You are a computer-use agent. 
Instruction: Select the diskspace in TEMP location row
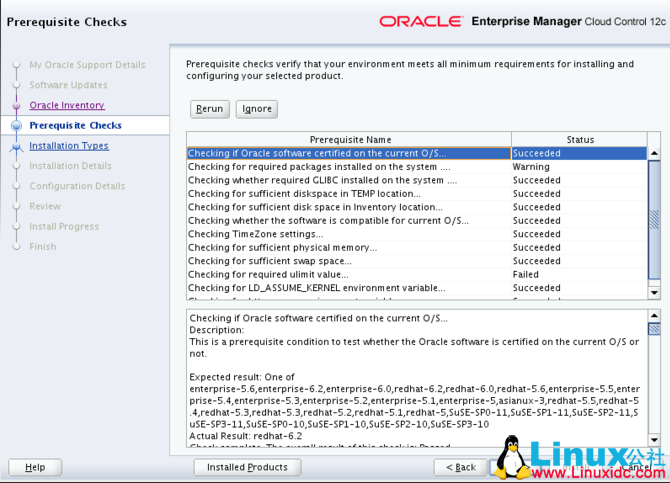[417, 194]
